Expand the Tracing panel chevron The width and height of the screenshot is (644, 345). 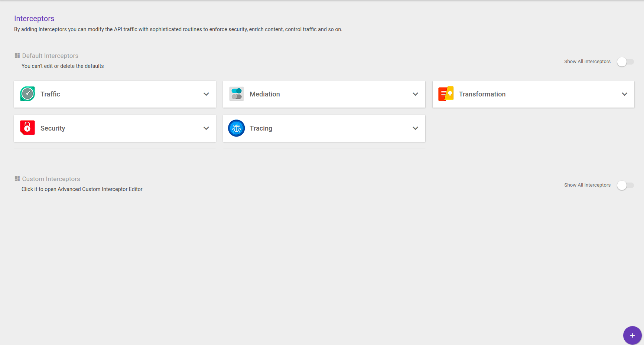click(415, 128)
